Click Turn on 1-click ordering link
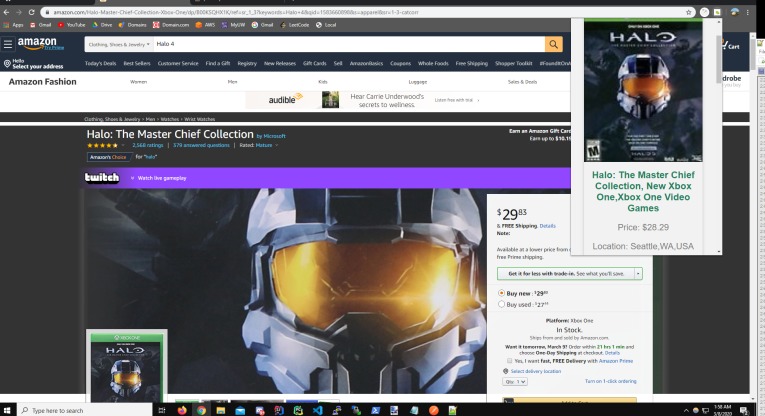 [610, 381]
